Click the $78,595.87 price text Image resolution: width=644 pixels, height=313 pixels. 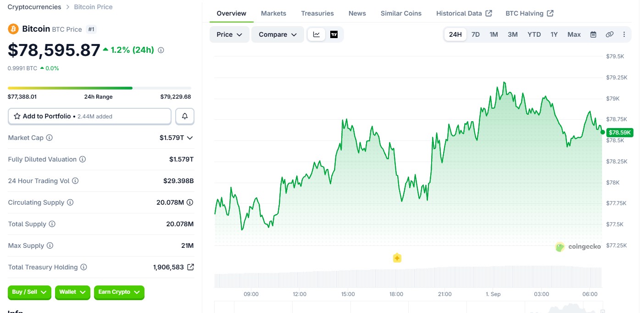click(x=54, y=50)
